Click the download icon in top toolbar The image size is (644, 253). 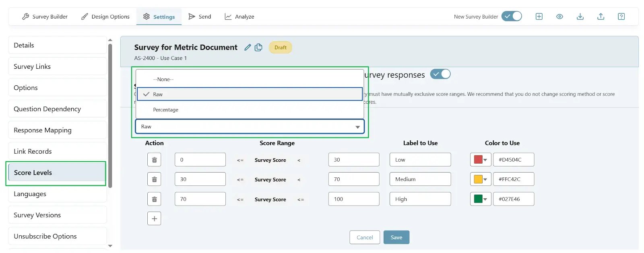point(580,16)
